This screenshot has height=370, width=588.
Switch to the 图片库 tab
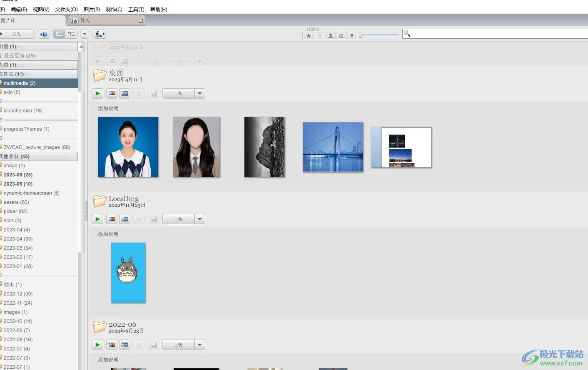(x=32, y=21)
